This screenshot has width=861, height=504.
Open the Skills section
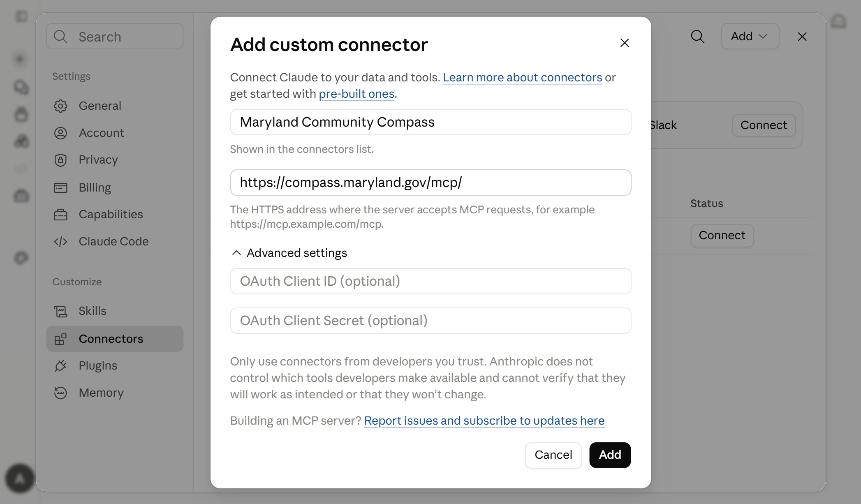click(115, 311)
